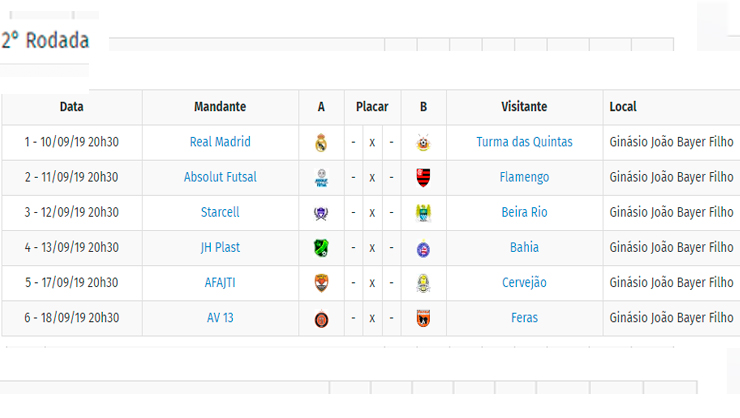Open the Real Madrid team link
This screenshot has width=740, height=418.
click(220, 142)
